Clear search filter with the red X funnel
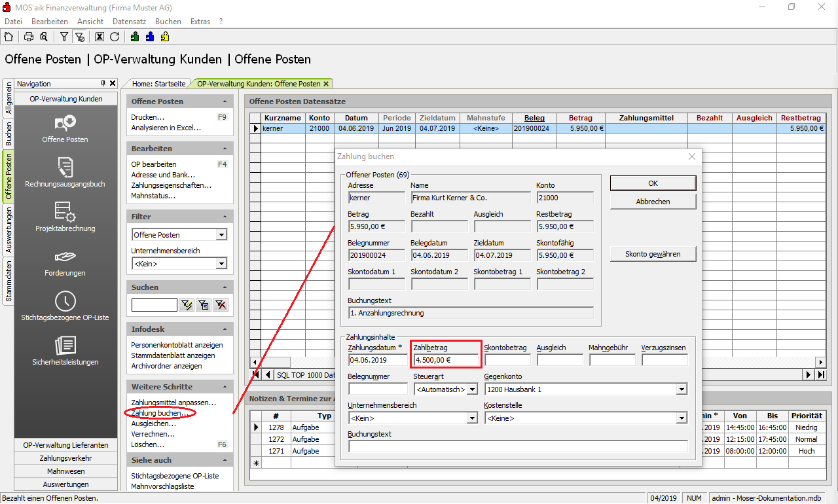The width and height of the screenshot is (838, 504). [x=221, y=305]
